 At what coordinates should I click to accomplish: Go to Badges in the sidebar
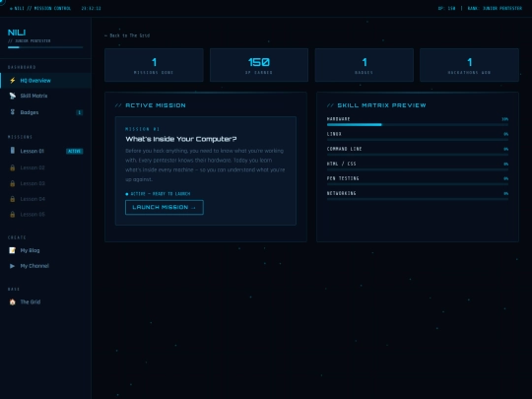45,112
